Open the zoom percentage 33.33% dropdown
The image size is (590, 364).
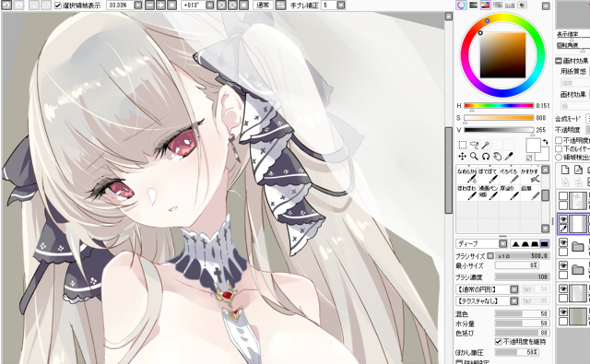[138, 6]
